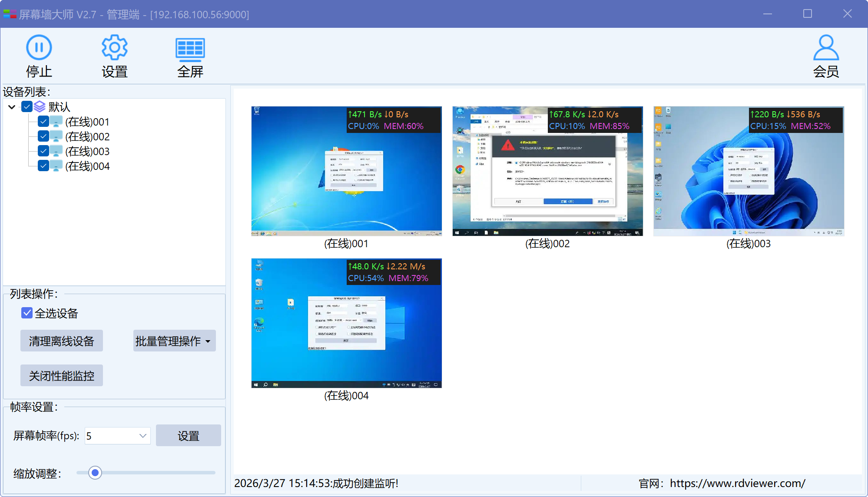Image resolution: width=868 pixels, height=497 pixels.
Task: Click the 清理离线设备 button
Action: click(61, 341)
